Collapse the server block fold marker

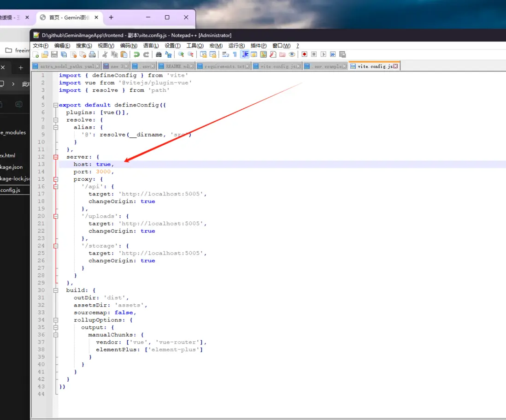coord(56,157)
